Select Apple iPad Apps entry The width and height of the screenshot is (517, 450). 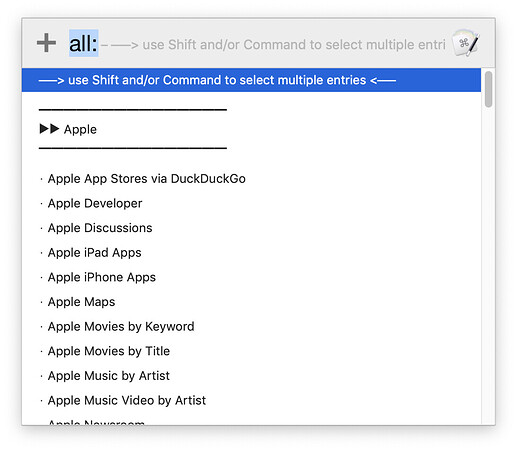pos(95,253)
